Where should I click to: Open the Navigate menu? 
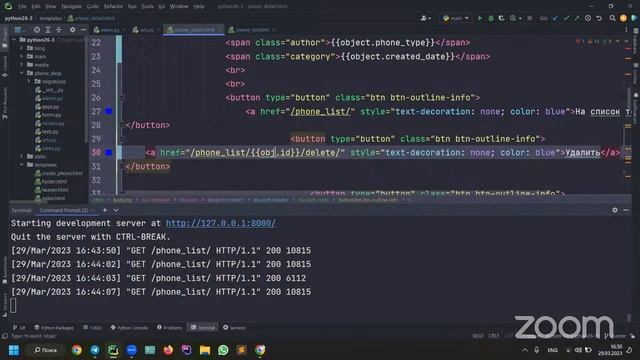pos(71,6)
